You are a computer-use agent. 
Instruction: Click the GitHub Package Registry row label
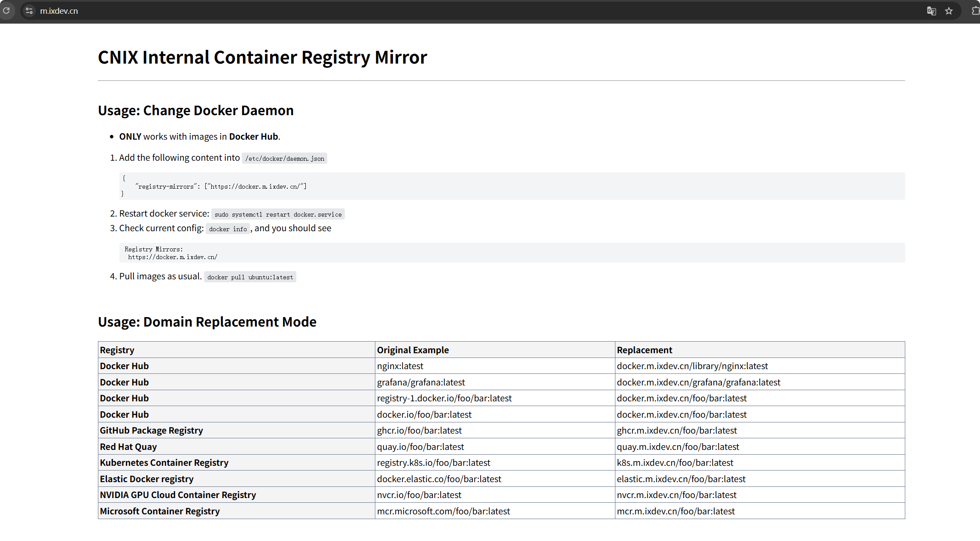click(x=151, y=430)
